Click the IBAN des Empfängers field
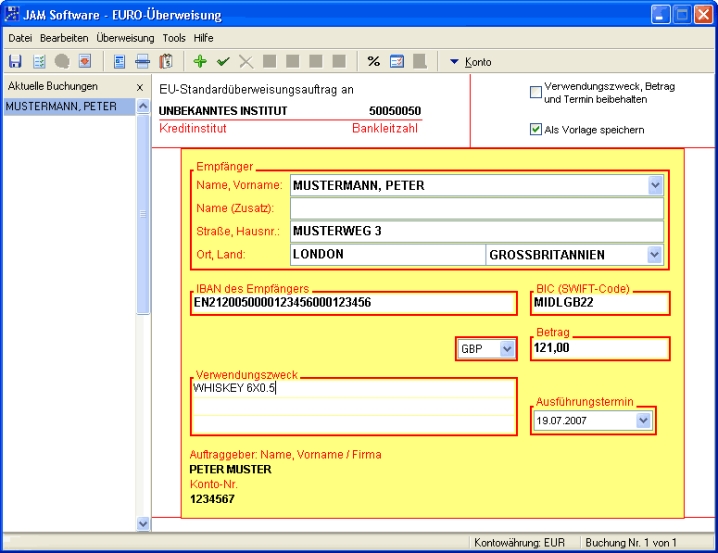The image size is (718, 553). pos(355,301)
